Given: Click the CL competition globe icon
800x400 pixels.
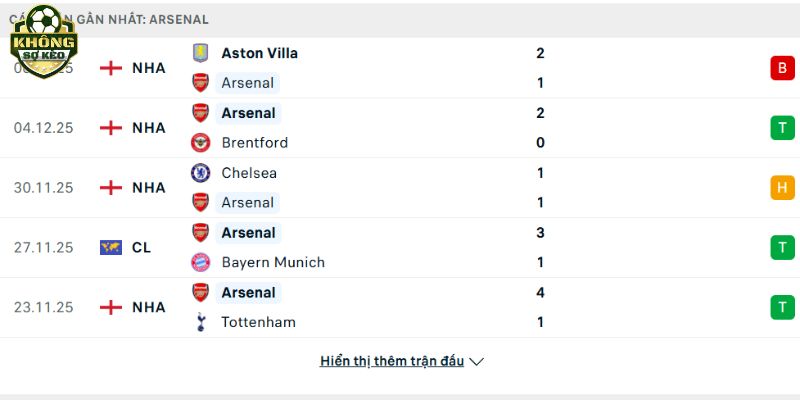Looking at the screenshot, I should coord(110,247).
